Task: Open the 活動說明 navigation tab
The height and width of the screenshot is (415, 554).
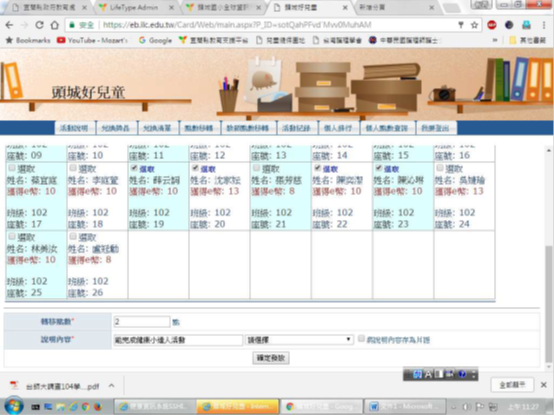Action: point(75,128)
